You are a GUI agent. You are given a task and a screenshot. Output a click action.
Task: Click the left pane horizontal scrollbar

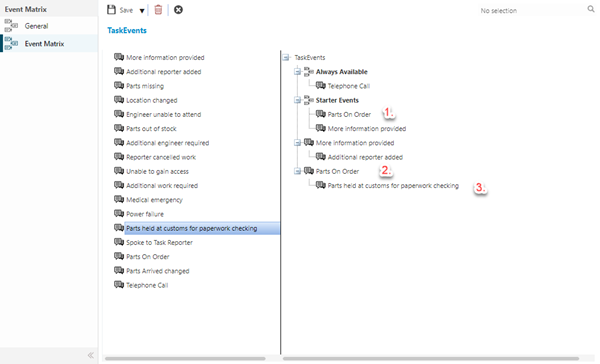(185, 359)
